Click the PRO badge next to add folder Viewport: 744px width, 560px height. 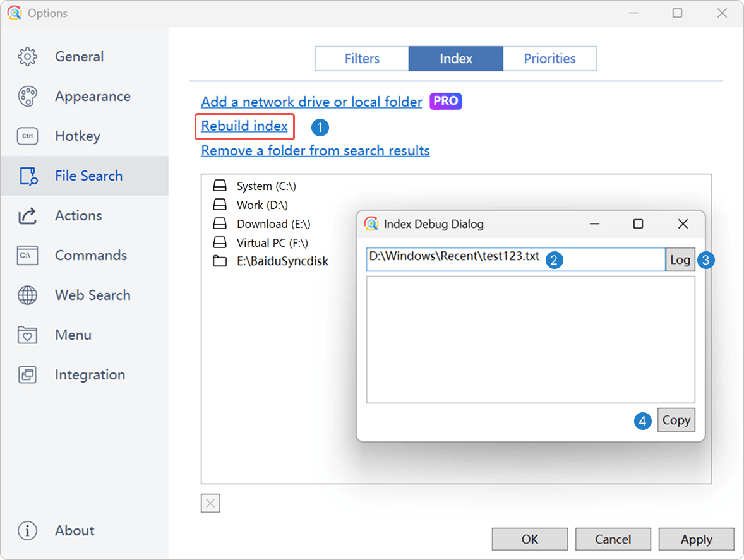click(445, 101)
